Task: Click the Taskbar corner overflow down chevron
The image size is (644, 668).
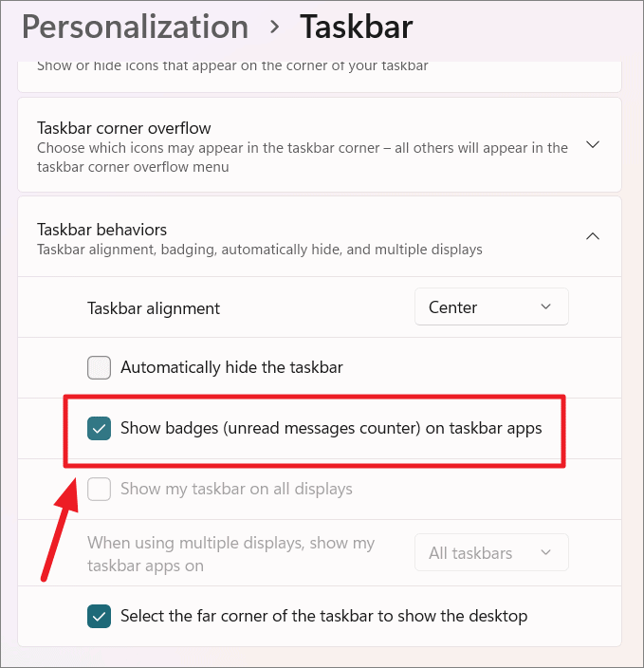Action: tap(593, 145)
